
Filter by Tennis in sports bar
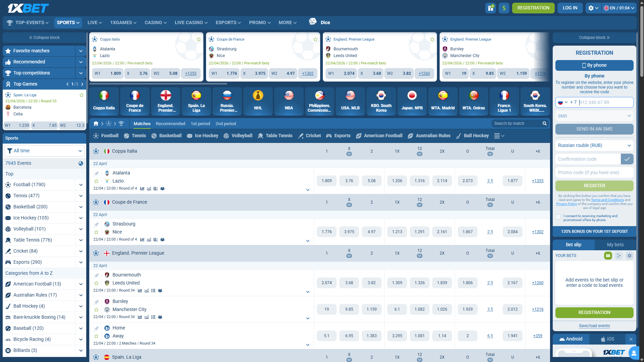pos(135,136)
